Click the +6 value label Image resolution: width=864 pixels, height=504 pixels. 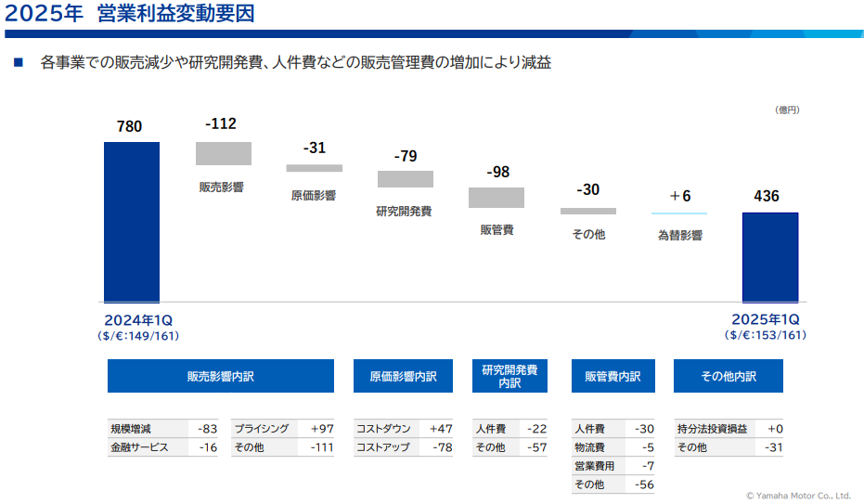(680, 196)
